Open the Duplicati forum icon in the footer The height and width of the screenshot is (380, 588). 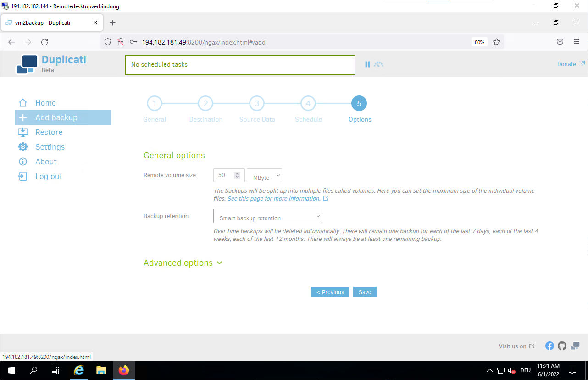pos(575,346)
